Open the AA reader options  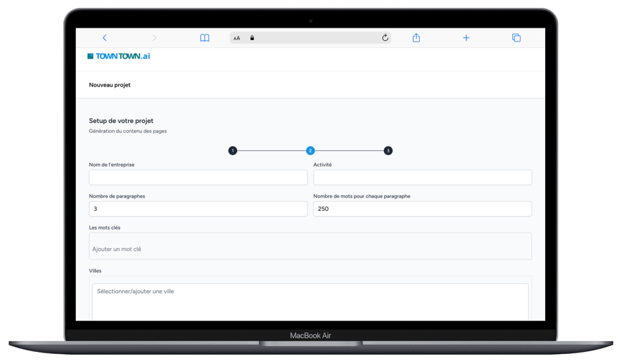click(x=237, y=38)
